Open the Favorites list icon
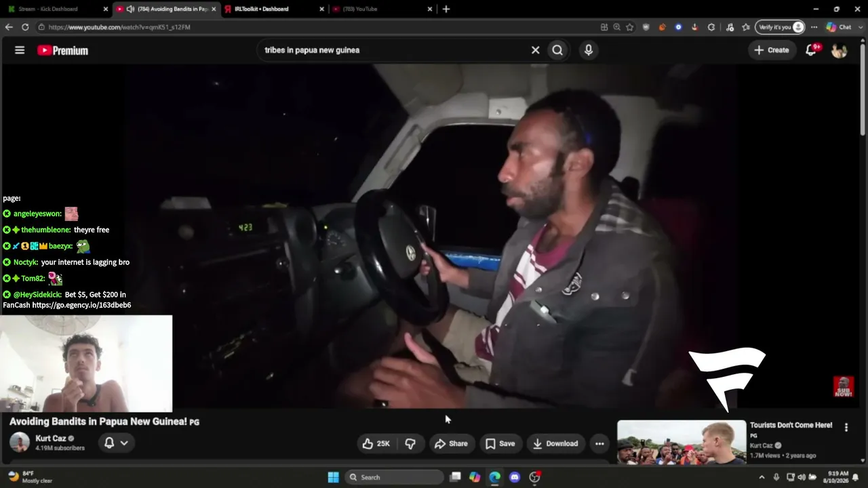The height and width of the screenshot is (488, 868). tap(746, 27)
